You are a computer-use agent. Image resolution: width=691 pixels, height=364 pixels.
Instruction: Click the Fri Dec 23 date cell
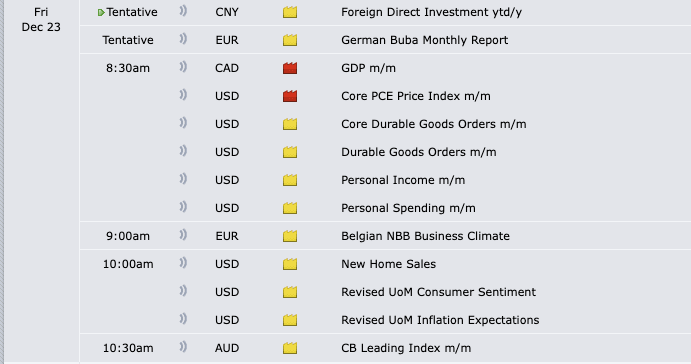click(x=41, y=19)
